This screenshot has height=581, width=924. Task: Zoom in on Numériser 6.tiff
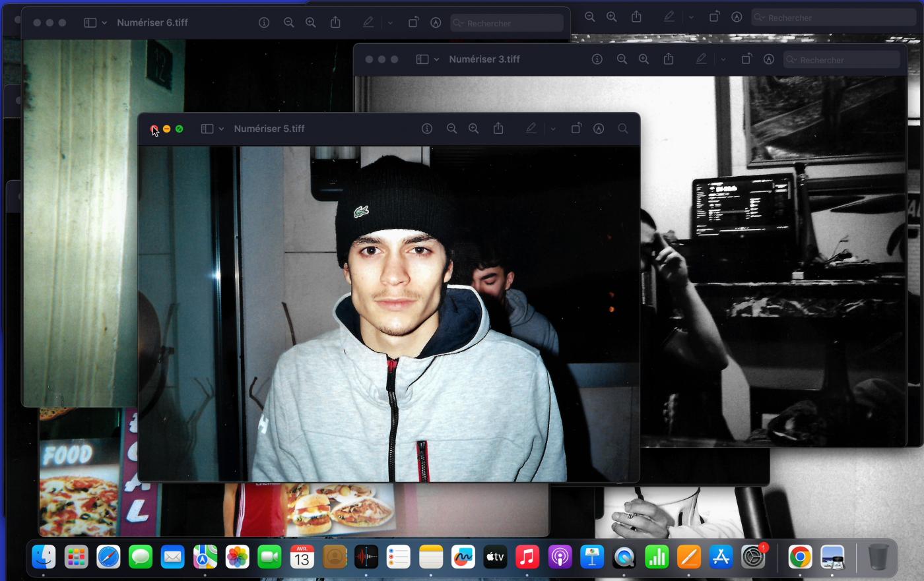[311, 22]
